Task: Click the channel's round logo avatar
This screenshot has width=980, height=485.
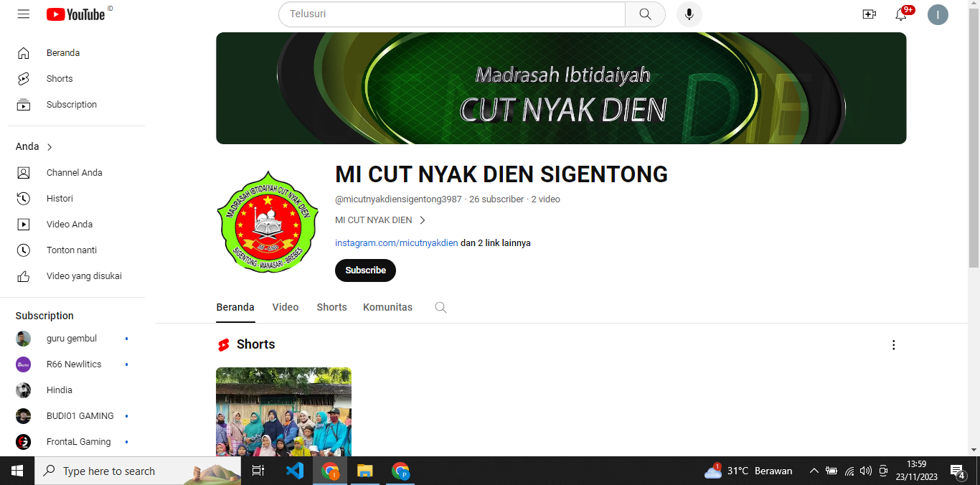Action: click(x=268, y=222)
